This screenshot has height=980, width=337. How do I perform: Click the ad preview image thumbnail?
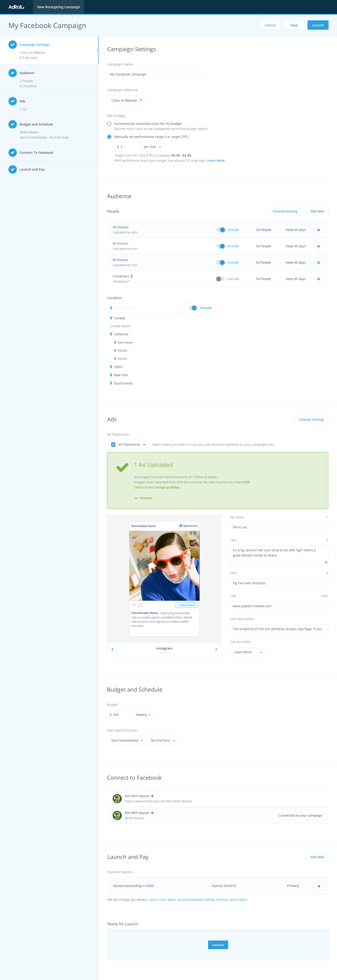pyautogui.click(x=164, y=565)
